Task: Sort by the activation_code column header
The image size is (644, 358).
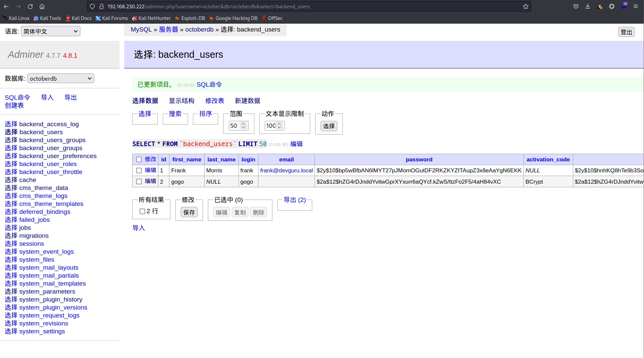Action: click(x=548, y=159)
